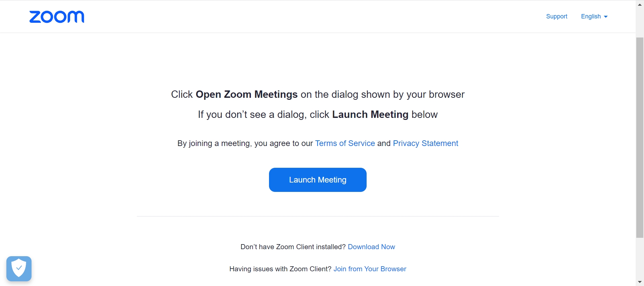Return to Zoom homepage via the logo
The width and height of the screenshot is (644, 286).
point(56,16)
